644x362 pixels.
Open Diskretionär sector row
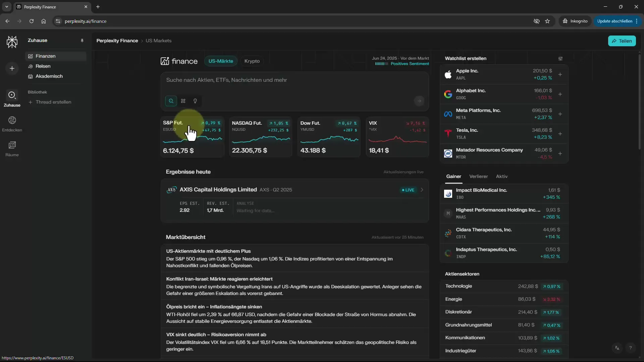504,312
